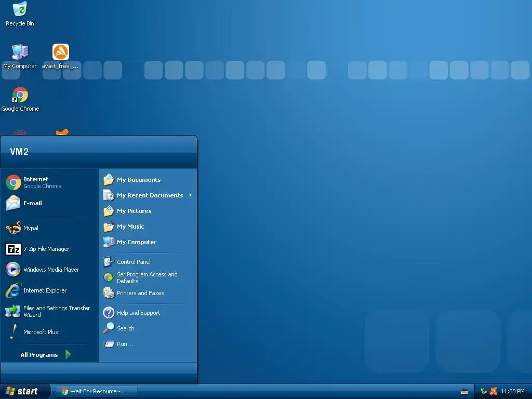Click Internet Explorer label text

click(45, 290)
